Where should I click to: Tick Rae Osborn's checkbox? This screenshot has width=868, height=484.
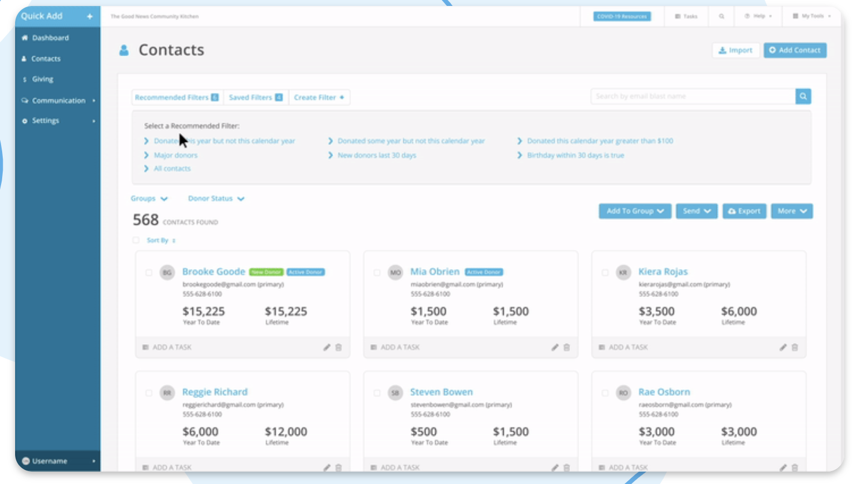coord(605,393)
